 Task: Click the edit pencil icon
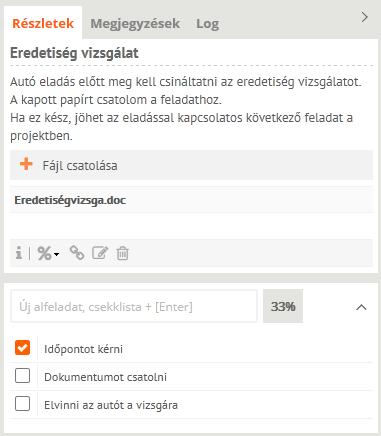[100, 253]
